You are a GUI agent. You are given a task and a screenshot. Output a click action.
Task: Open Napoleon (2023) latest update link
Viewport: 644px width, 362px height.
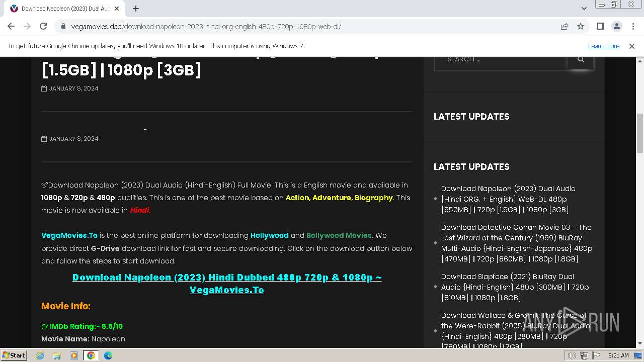(x=508, y=199)
